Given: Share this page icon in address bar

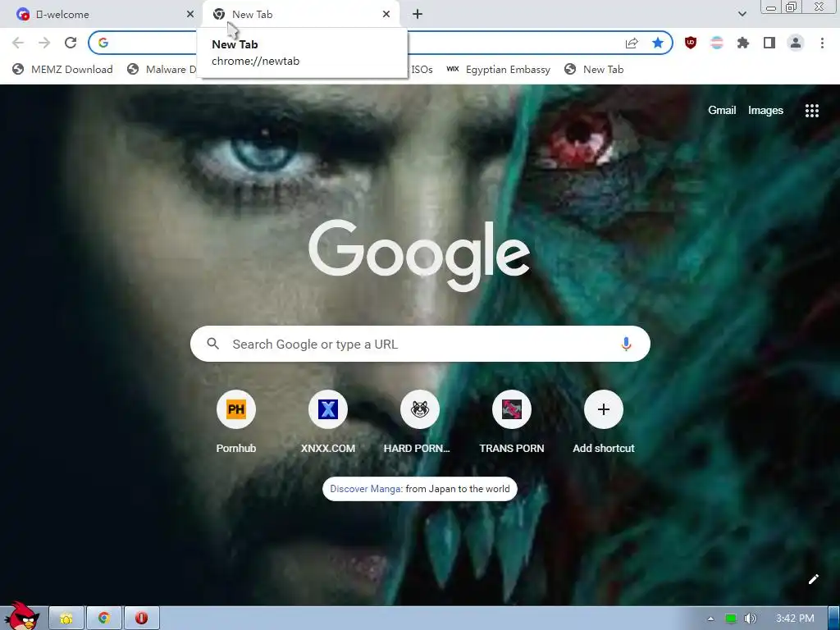Looking at the screenshot, I should point(632,43).
